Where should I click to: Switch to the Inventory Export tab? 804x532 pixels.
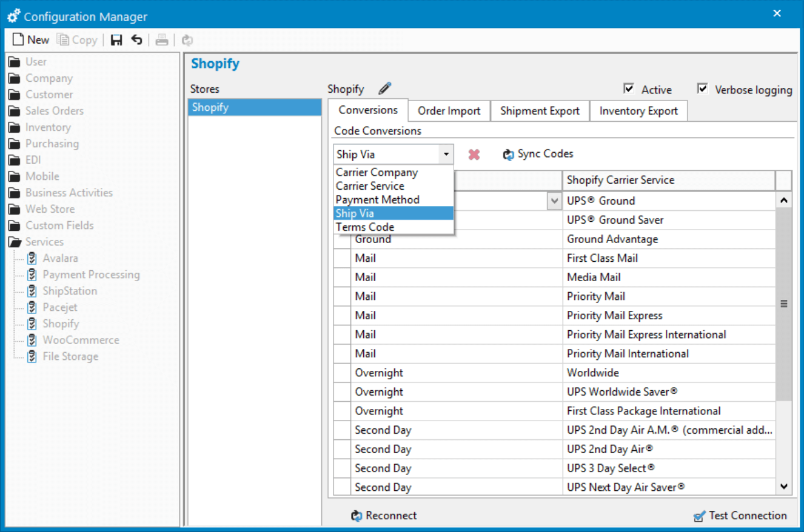[x=638, y=111]
